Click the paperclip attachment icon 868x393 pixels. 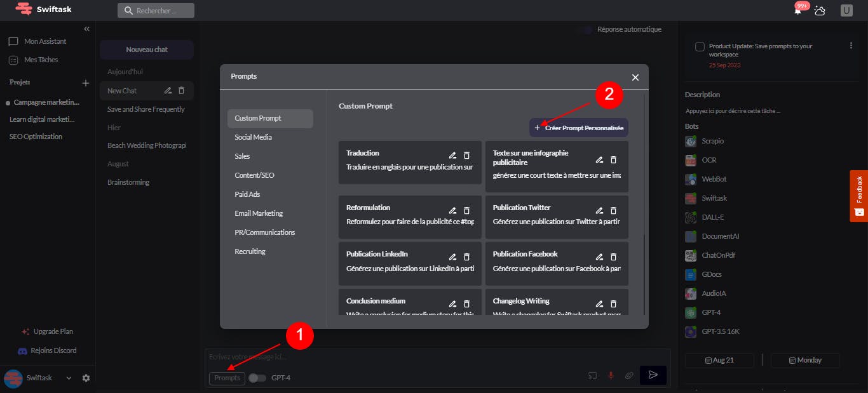pos(629,375)
